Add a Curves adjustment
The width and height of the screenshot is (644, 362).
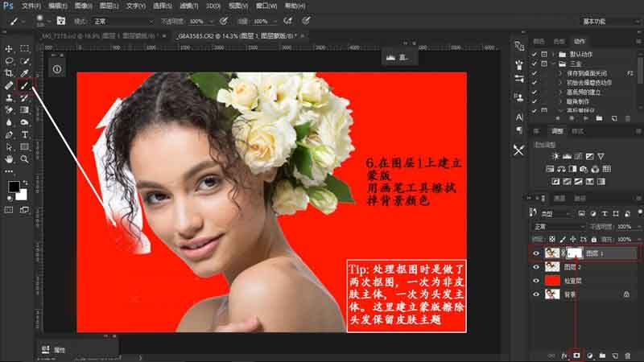click(x=578, y=156)
